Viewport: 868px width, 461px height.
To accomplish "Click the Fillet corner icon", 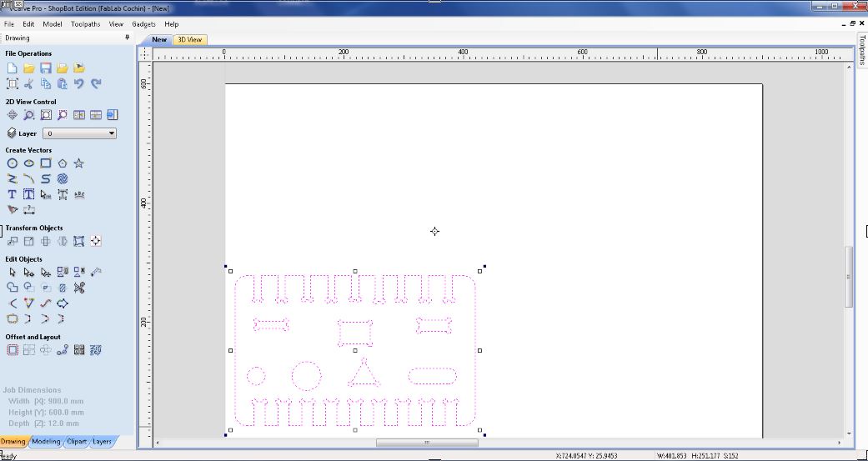I will point(13,303).
